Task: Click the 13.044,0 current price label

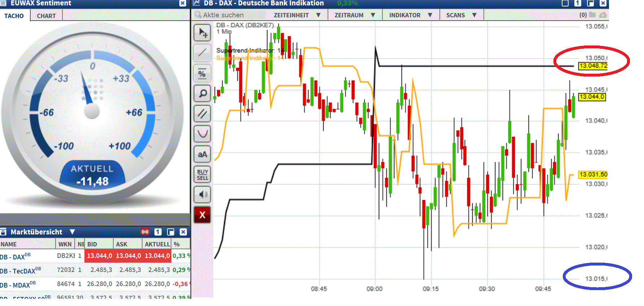Action: point(592,97)
